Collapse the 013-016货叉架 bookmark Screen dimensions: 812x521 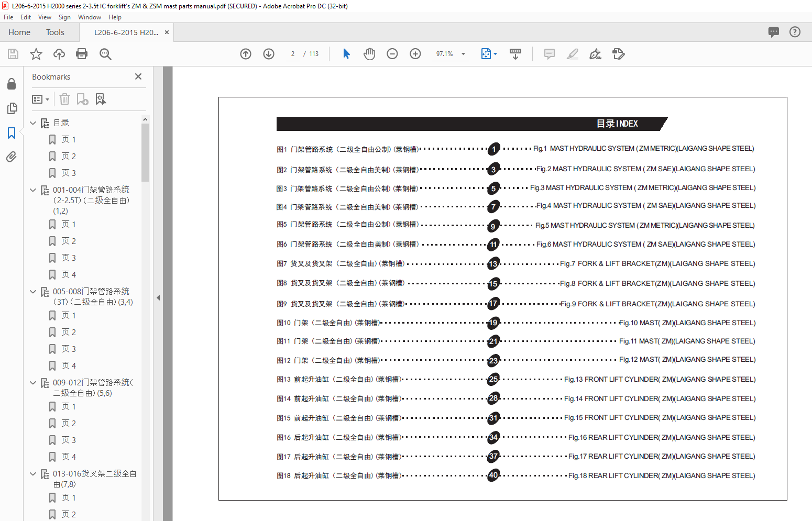point(33,474)
